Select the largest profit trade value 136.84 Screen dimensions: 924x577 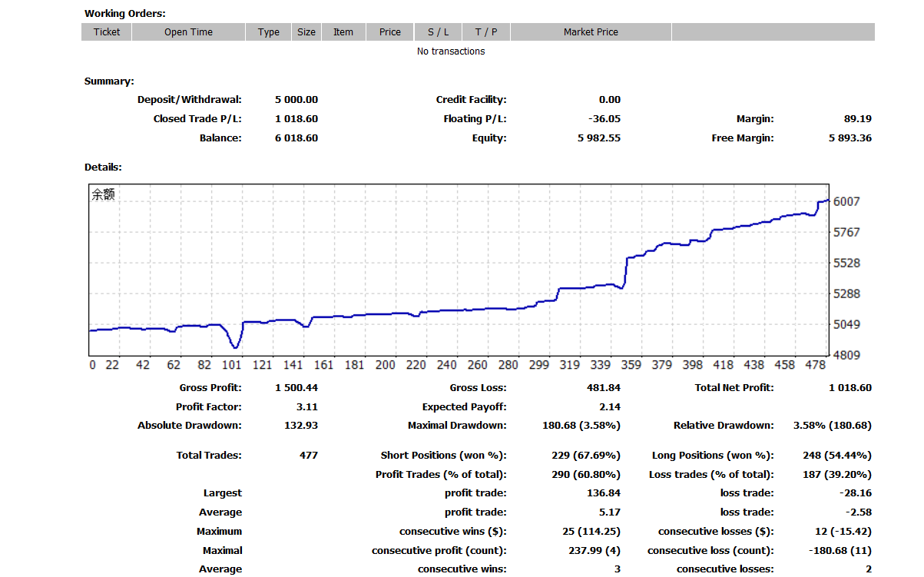pos(604,492)
